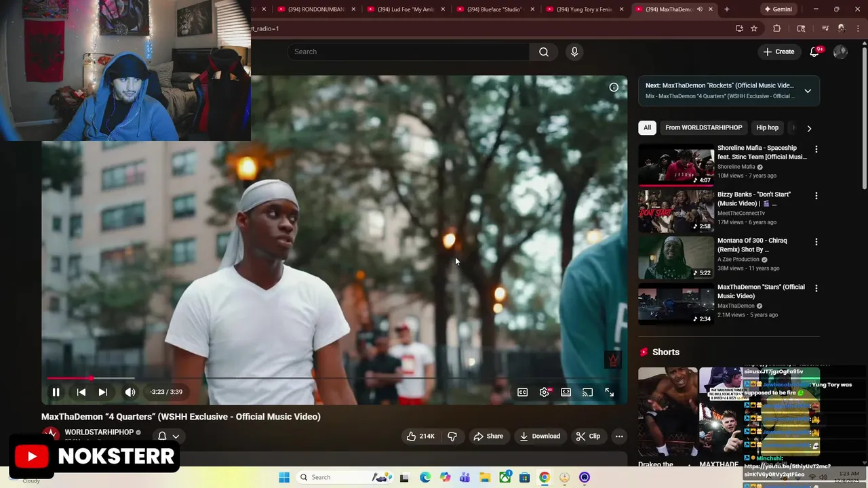The image size is (868, 488).
Task: Open more actions ellipsis under the video
Action: pos(619,436)
